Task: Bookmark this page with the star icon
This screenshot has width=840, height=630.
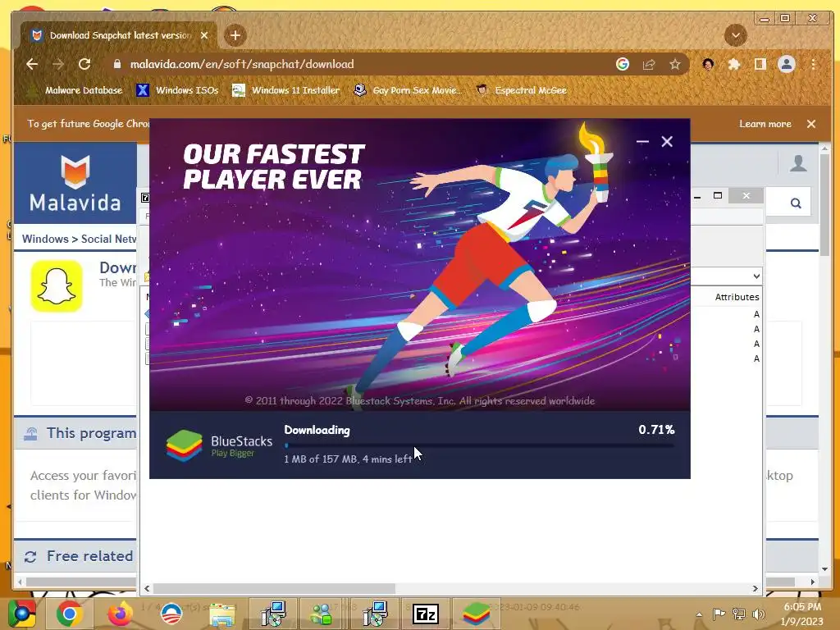Action: (675, 64)
